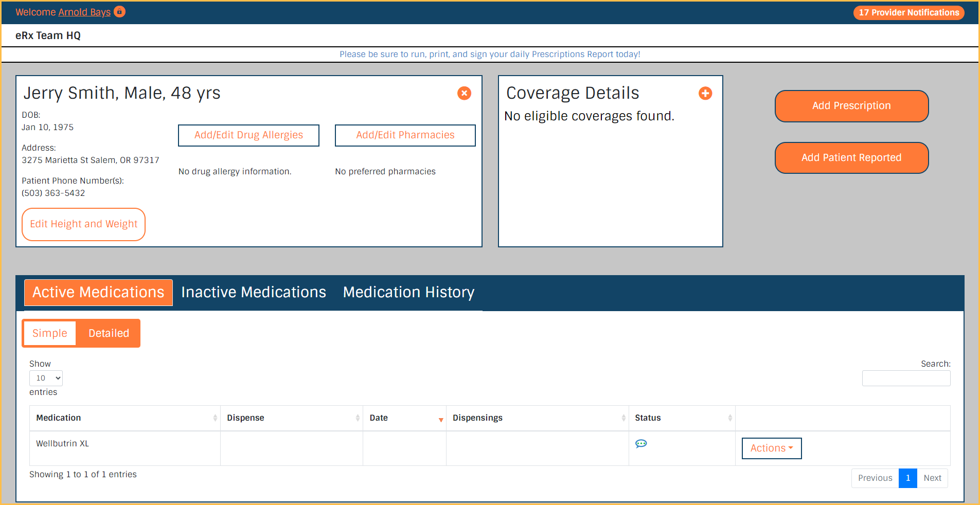Click the Arnold Bays user link
This screenshot has height=505, width=980.
coord(84,12)
